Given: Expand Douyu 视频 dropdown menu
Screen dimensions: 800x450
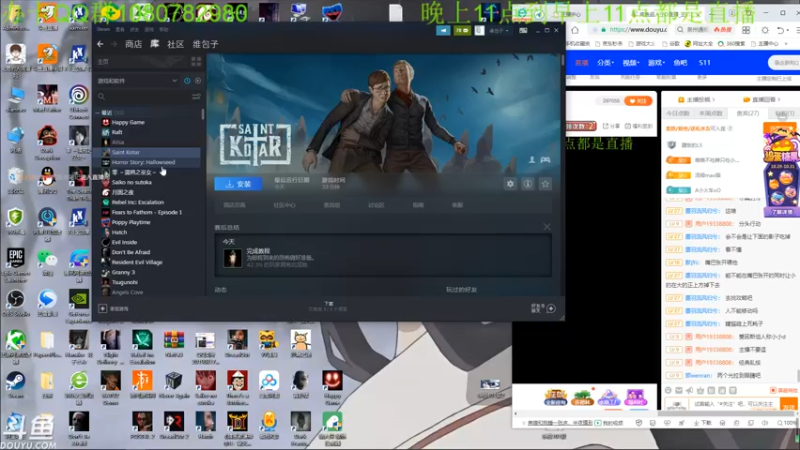Looking at the screenshot, I should pos(631,63).
